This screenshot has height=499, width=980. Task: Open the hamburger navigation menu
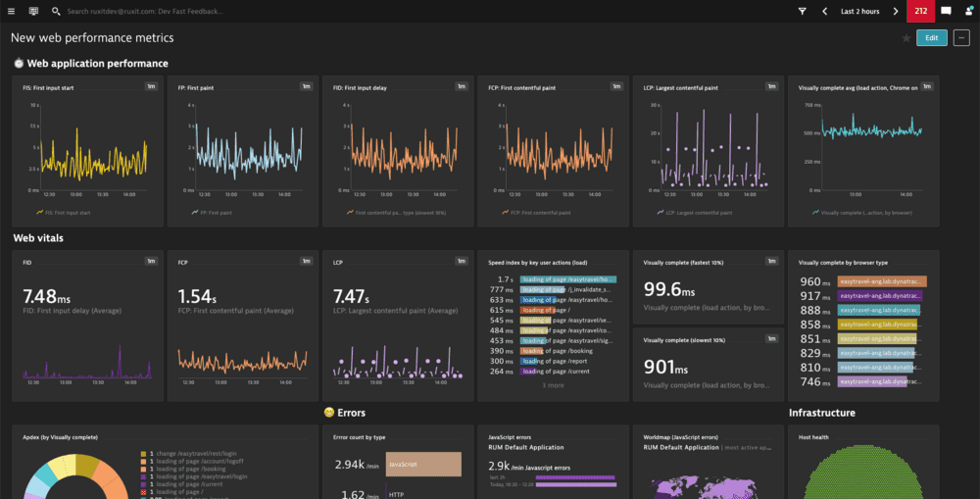tap(11, 11)
